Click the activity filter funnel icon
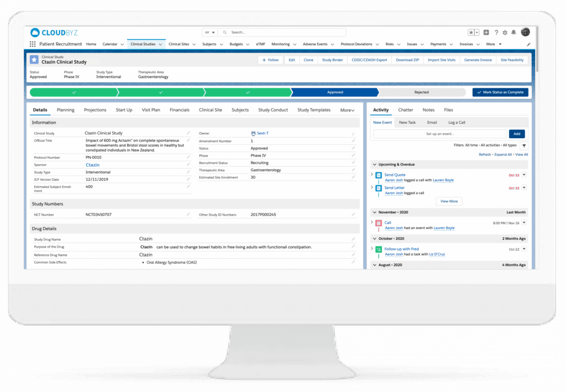Screen dimensions: 566x392 (524, 145)
